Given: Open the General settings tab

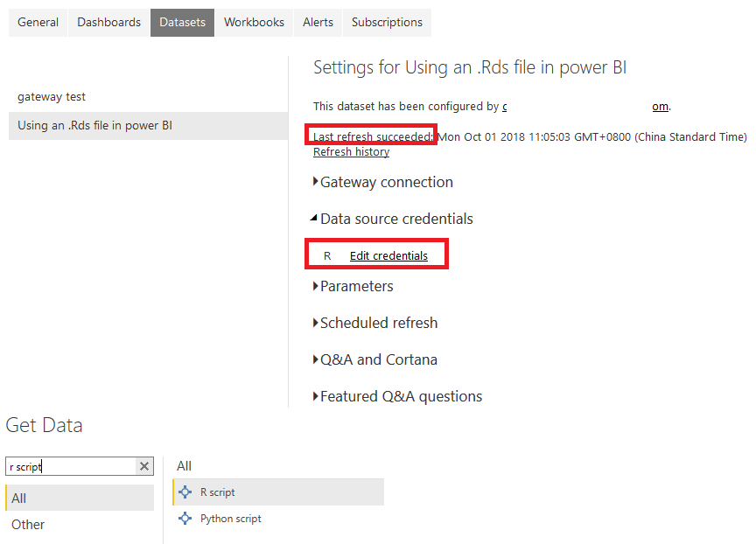Looking at the screenshot, I should coord(38,22).
